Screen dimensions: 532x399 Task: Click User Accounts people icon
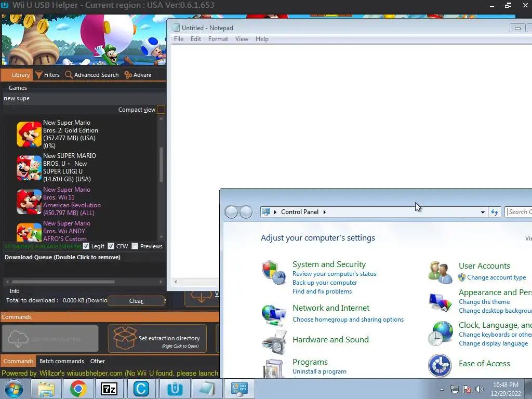tap(440, 272)
